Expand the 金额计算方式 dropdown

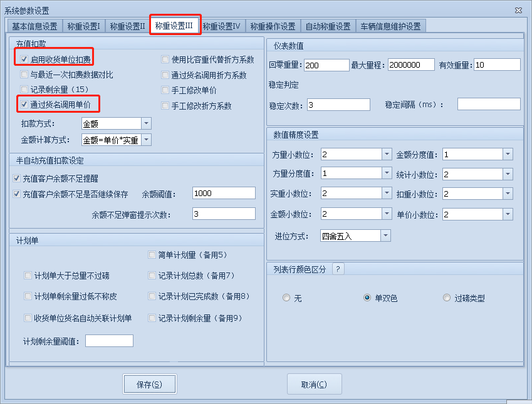146,140
